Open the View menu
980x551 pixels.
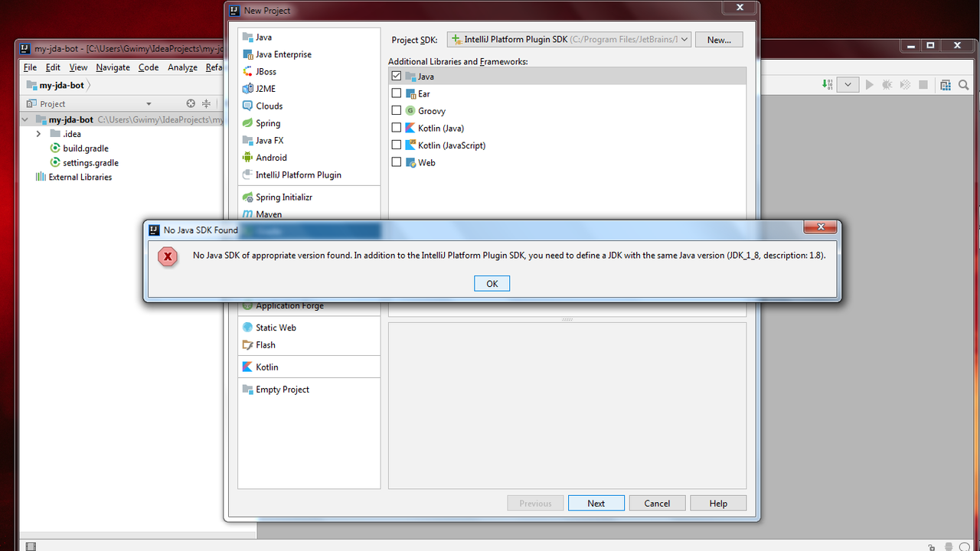click(78, 67)
